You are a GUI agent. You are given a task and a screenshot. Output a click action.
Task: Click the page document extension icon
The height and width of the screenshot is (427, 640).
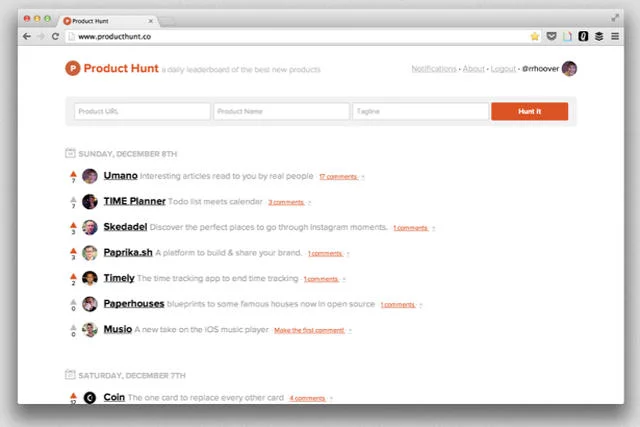tap(567, 36)
